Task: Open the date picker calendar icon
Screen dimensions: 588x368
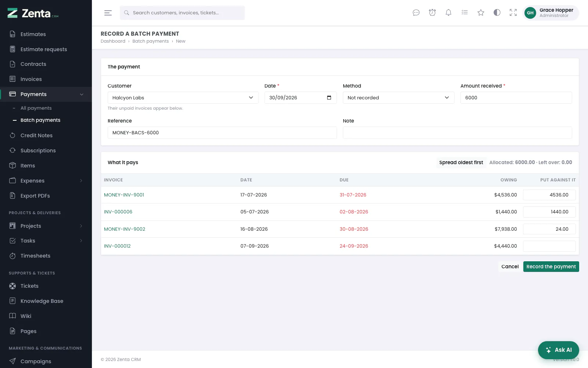Action: coord(329,98)
